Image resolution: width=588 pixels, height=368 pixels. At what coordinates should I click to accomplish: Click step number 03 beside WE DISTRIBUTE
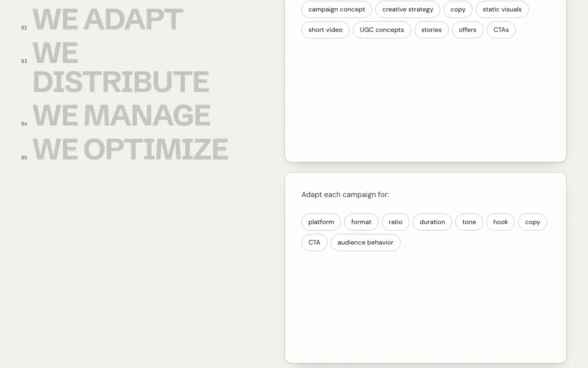[24, 61]
